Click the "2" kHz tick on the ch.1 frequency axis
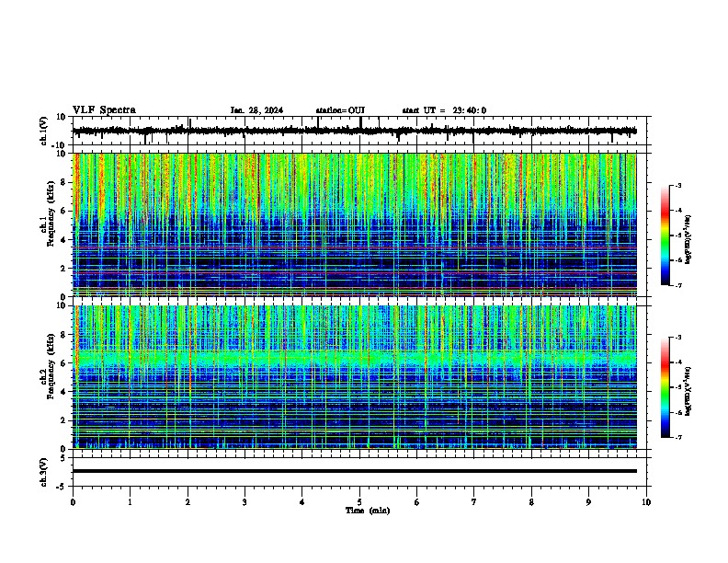 63,268
